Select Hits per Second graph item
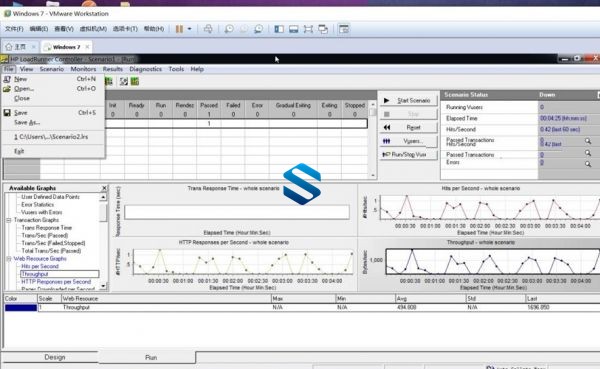Screen dimensions: 600x369 point(40,266)
